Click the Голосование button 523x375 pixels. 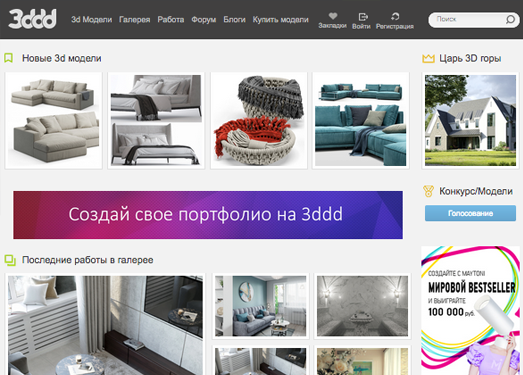[470, 213]
